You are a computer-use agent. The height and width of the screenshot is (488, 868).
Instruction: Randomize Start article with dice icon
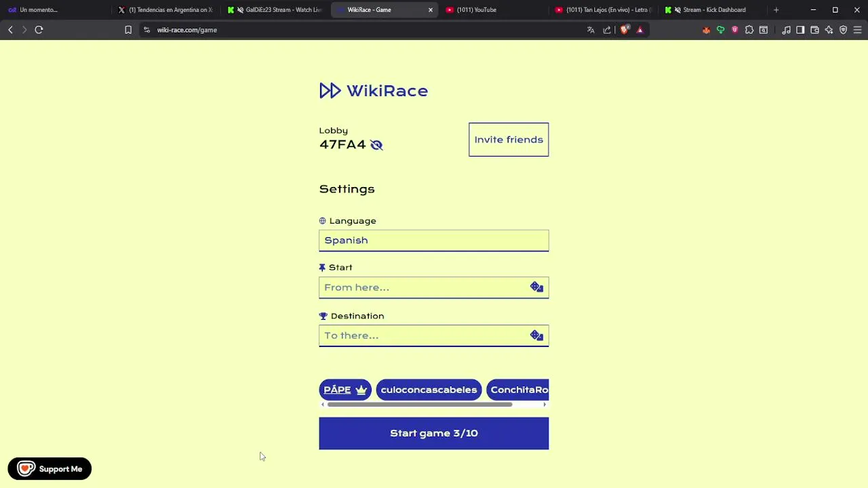pyautogui.click(x=536, y=287)
